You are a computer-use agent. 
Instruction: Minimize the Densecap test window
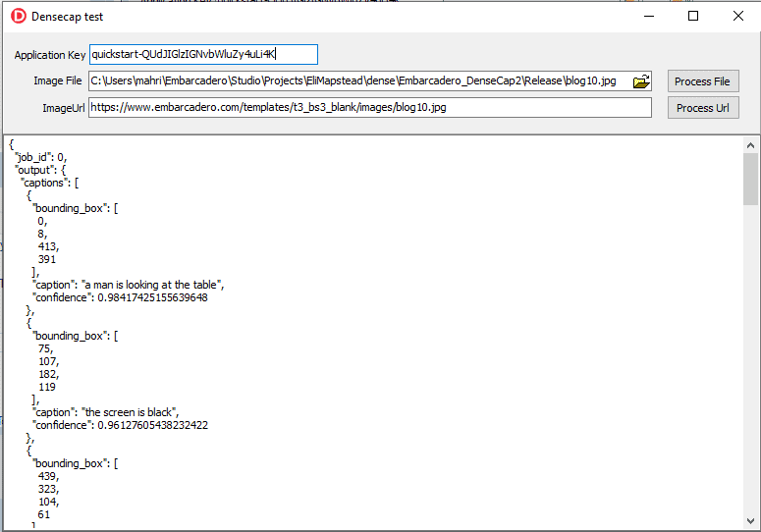click(649, 16)
